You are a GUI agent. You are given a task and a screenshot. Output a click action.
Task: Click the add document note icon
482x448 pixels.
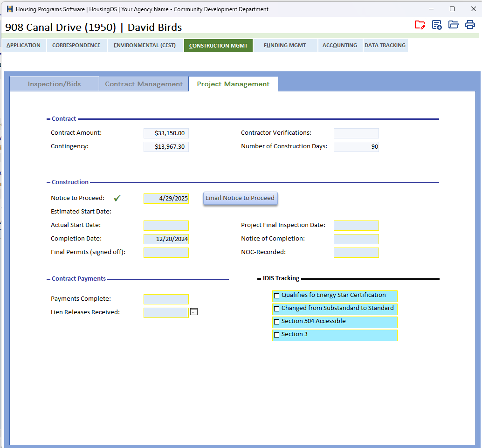(436, 25)
